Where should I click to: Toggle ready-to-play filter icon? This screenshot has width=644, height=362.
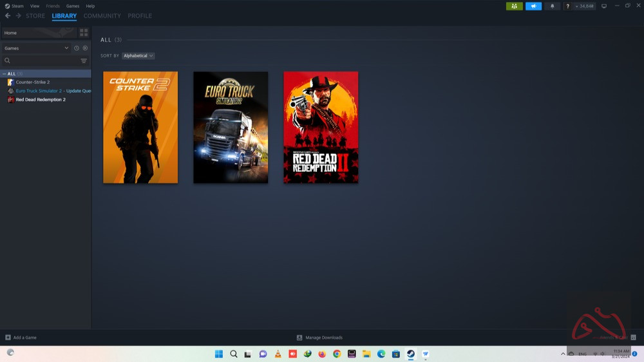85,48
